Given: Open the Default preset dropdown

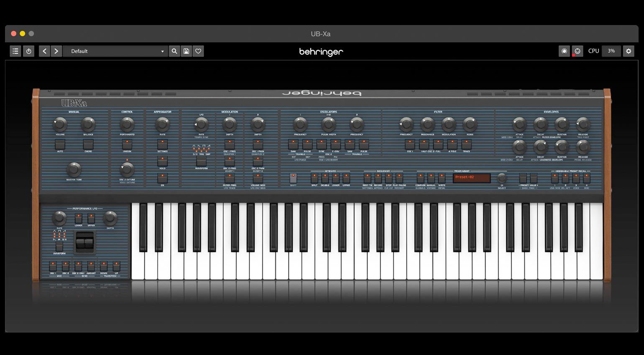Looking at the screenshot, I should (116, 51).
